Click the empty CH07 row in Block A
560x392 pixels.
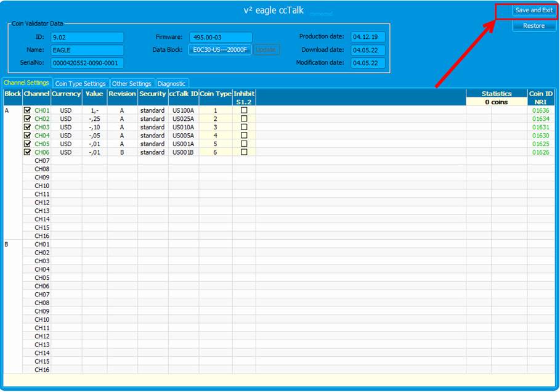(42, 161)
